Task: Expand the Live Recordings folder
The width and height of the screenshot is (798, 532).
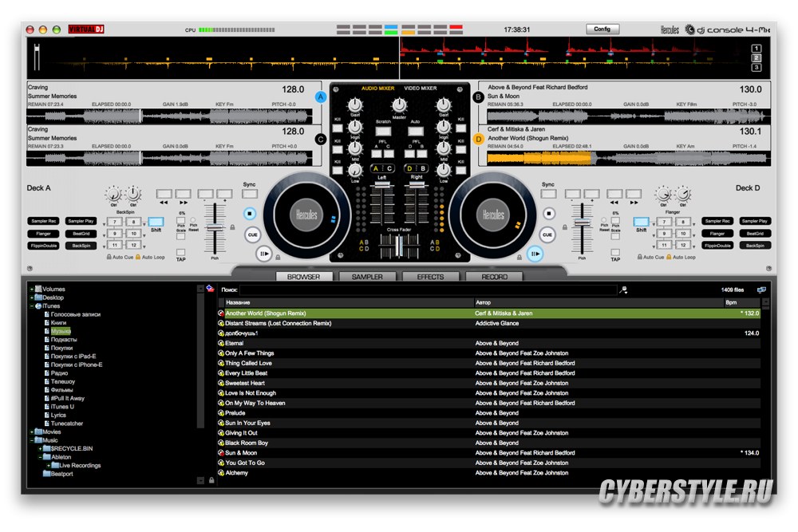Action: click(49, 465)
